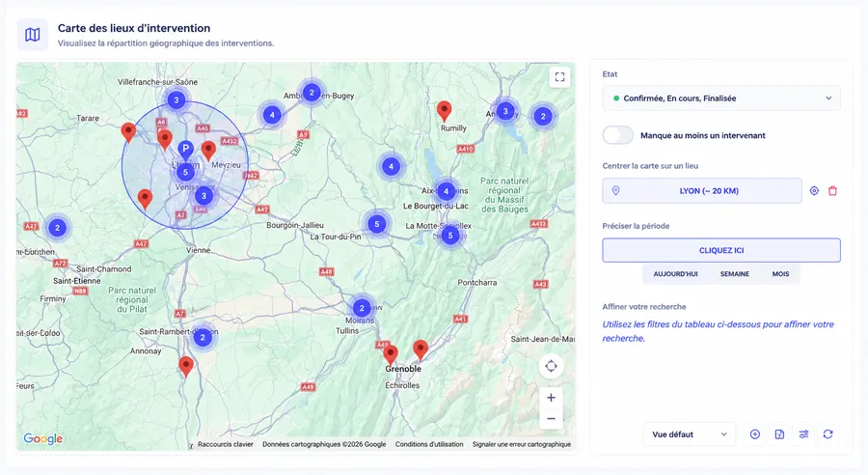Add a new view with circled plus icon
868x475 pixels.
(x=754, y=434)
